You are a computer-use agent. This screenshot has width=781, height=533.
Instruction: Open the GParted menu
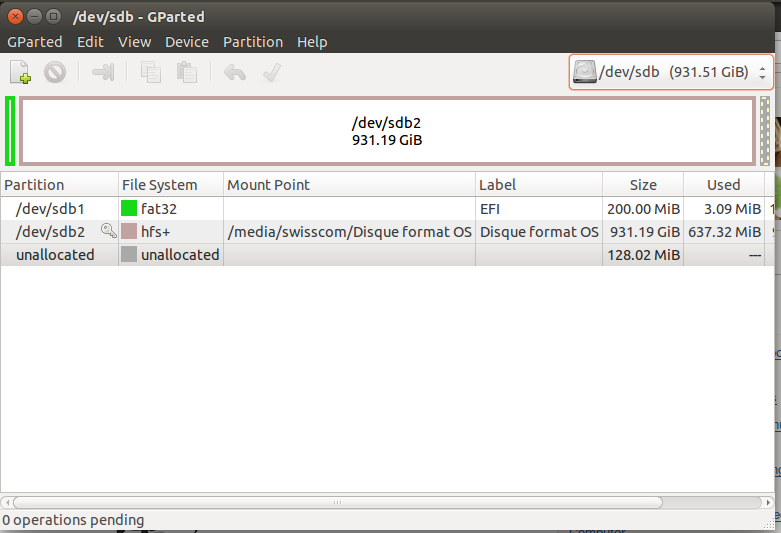[x=35, y=42]
